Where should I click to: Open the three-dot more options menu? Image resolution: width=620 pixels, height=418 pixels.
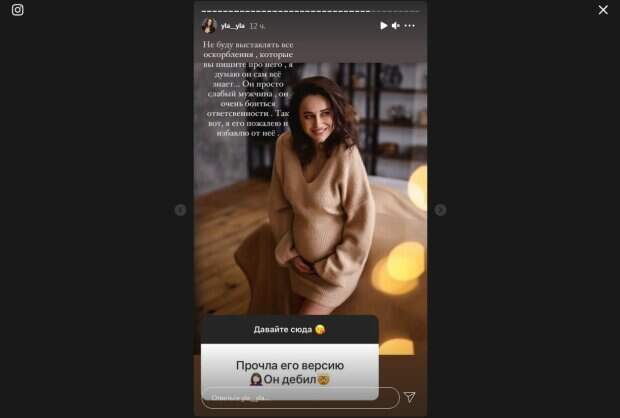(410, 26)
